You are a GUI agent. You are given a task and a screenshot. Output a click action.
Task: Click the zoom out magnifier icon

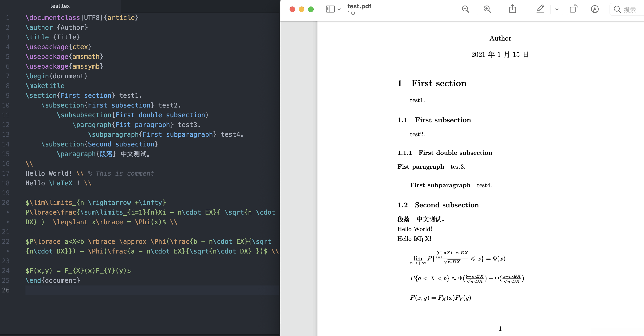[465, 9]
